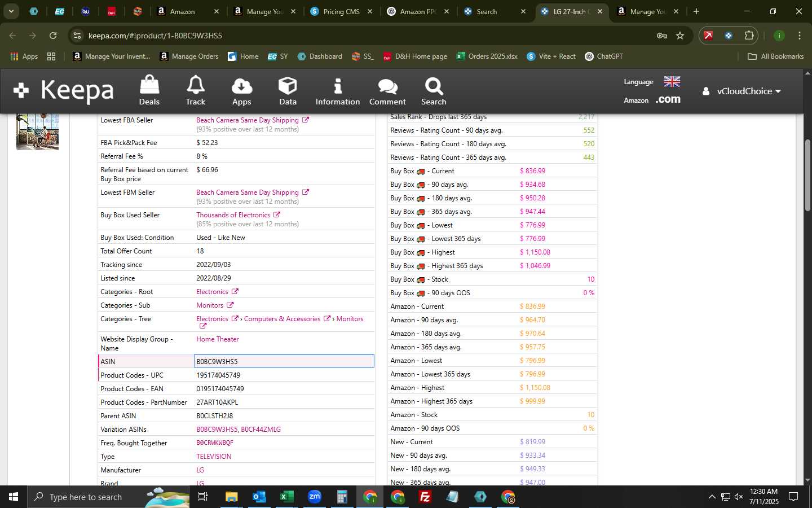This screenshot has height=508, width=812.
Task: Click the page vertical scrollbar
Action: coord(807,175)
